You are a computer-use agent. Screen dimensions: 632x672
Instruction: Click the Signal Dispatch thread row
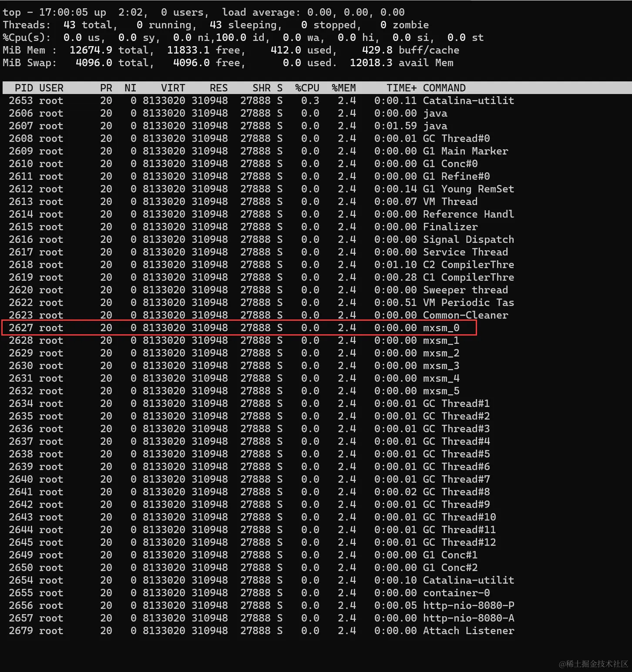tap(261, 239)
